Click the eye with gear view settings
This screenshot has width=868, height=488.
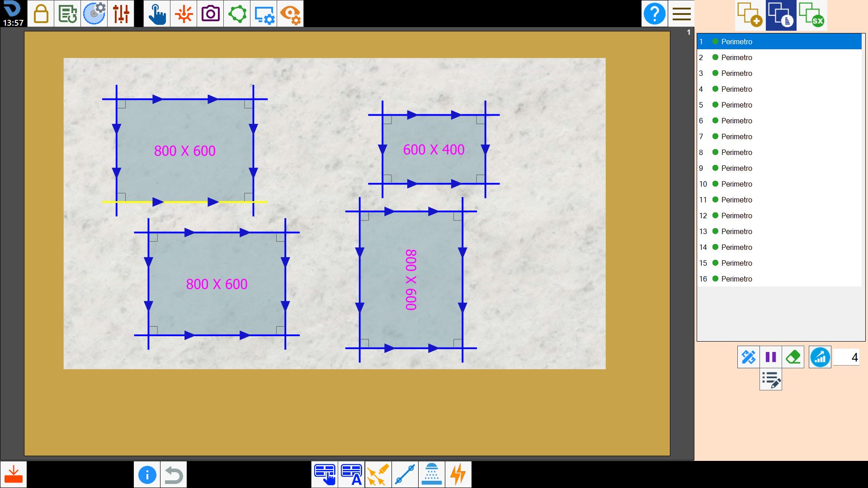(x=290, y=14)
